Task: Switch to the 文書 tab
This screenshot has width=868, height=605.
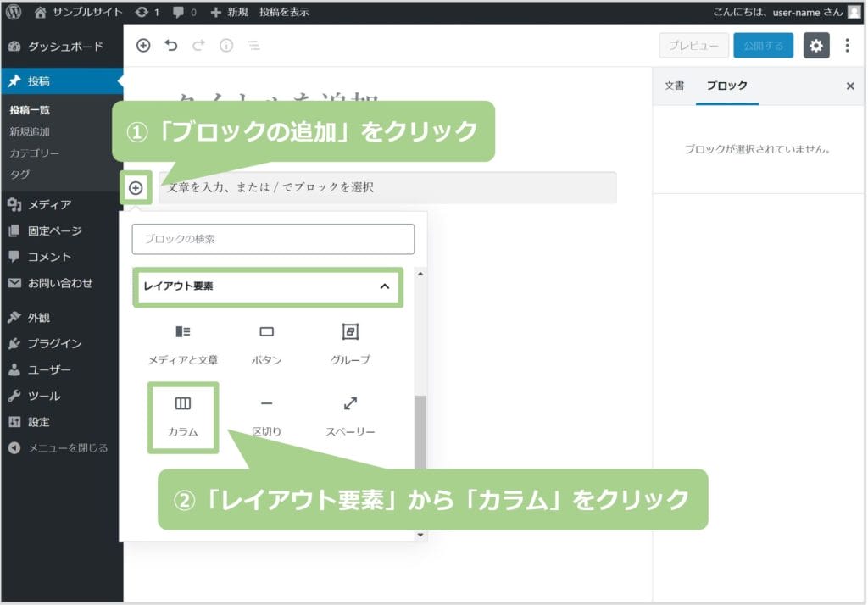Action: (x=674, y=86)
